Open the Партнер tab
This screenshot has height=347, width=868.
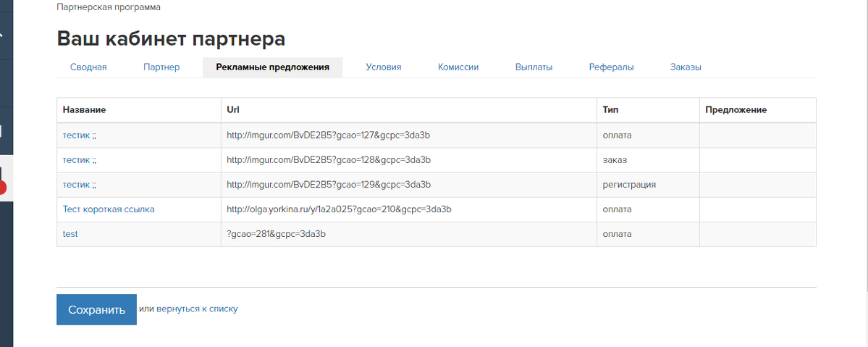pos(161,67)
